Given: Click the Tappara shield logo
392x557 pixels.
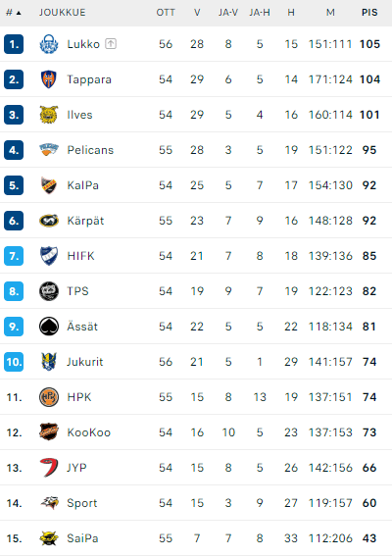Looking at the screenshot, I should coord(49,79).
